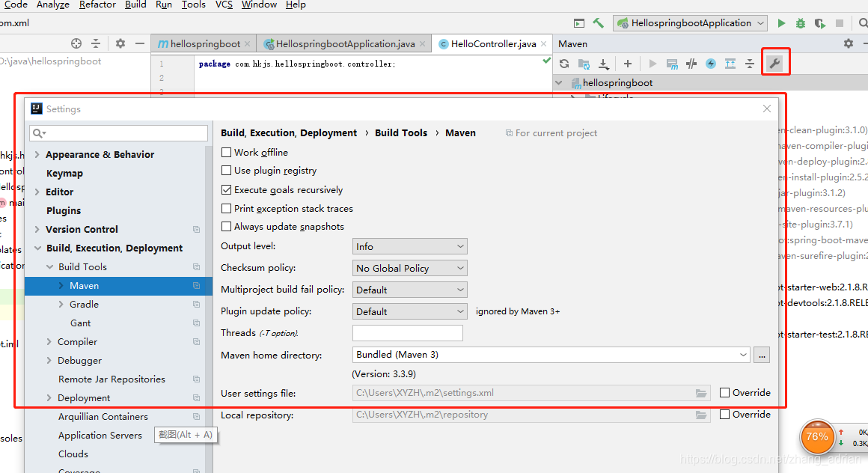Select Keymap in the settings tree

(64, 174)
